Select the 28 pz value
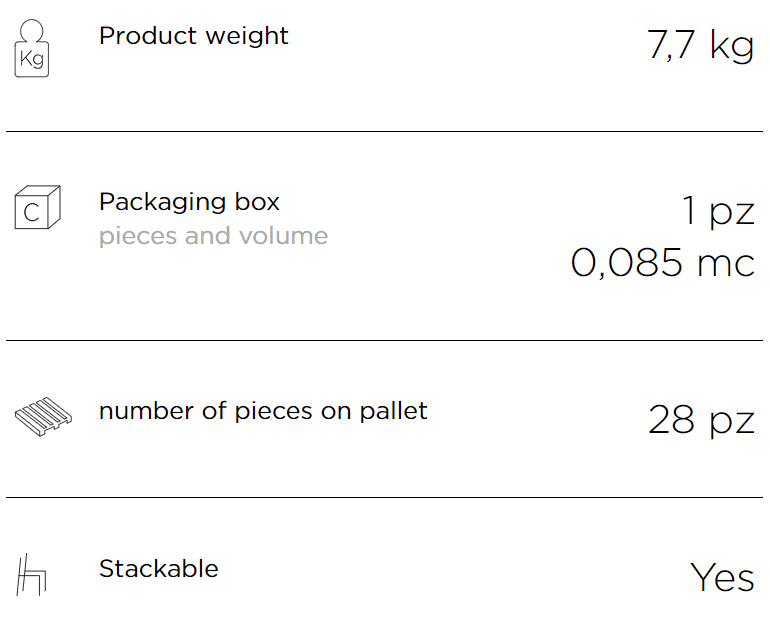 [701, 420]
